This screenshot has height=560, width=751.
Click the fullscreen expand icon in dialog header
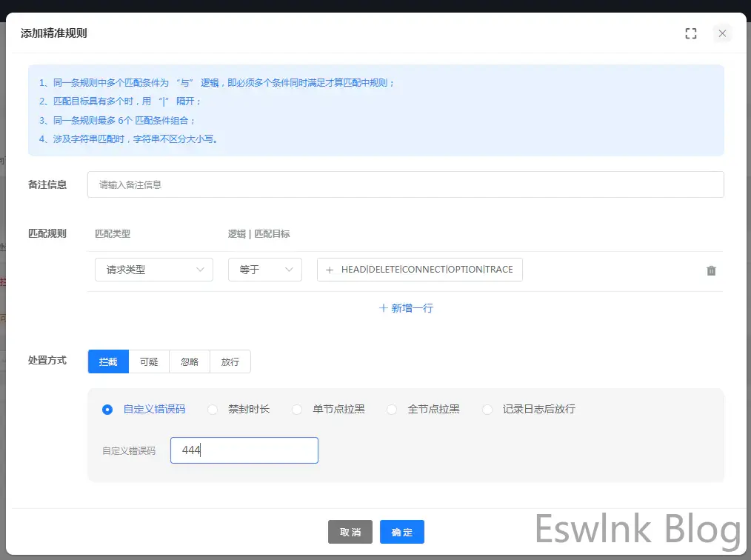click(691, 33)
